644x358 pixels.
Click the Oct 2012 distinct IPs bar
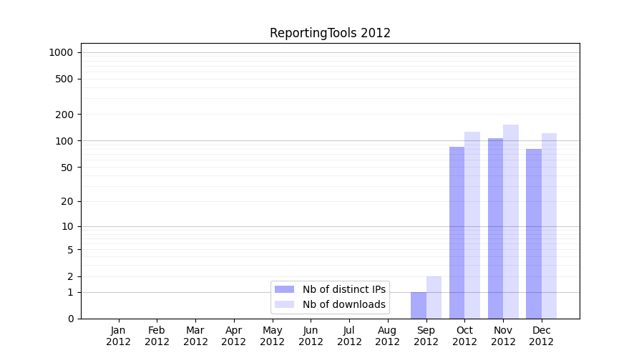coord(457,233)
